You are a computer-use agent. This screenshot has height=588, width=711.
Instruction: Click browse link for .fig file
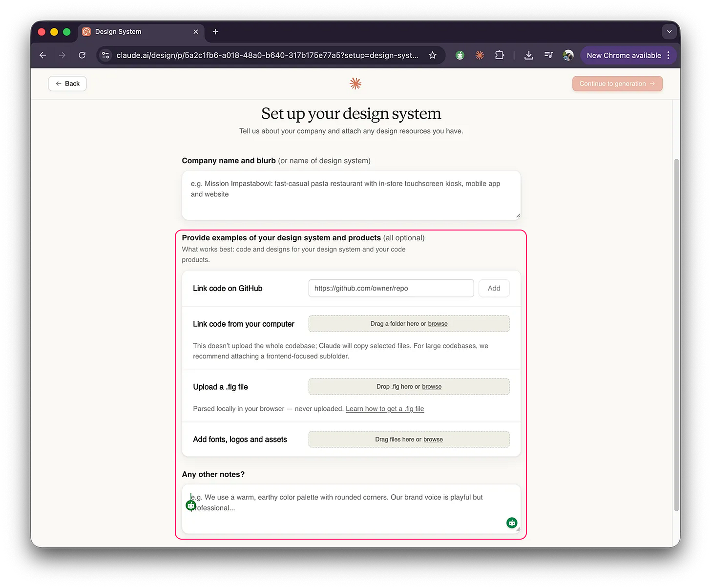pos(432,386)
